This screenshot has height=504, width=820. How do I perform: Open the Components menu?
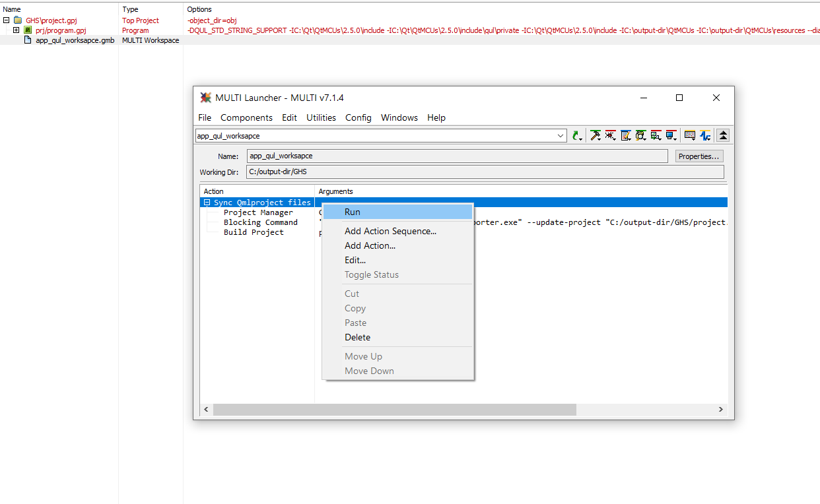[246, 117]
